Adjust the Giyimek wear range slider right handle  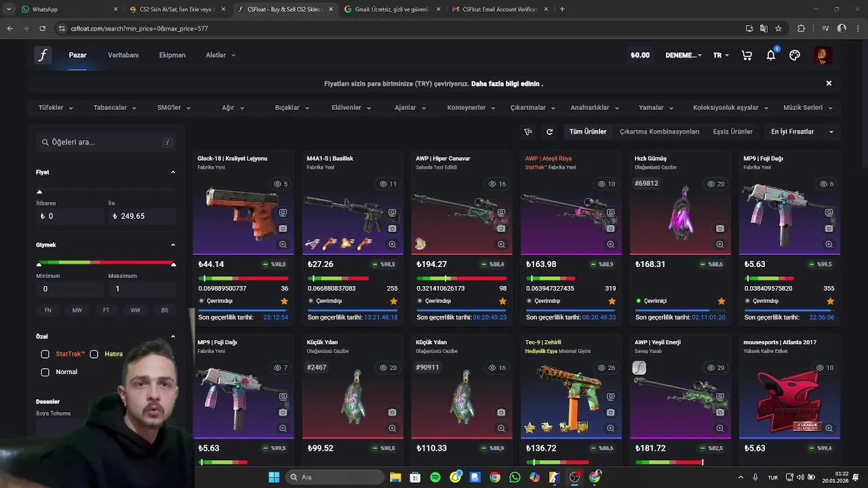[x=173, y=264]
